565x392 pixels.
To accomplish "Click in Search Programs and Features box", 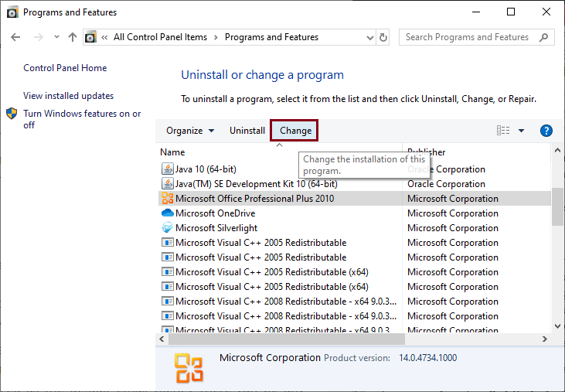I will coord(468,37).
